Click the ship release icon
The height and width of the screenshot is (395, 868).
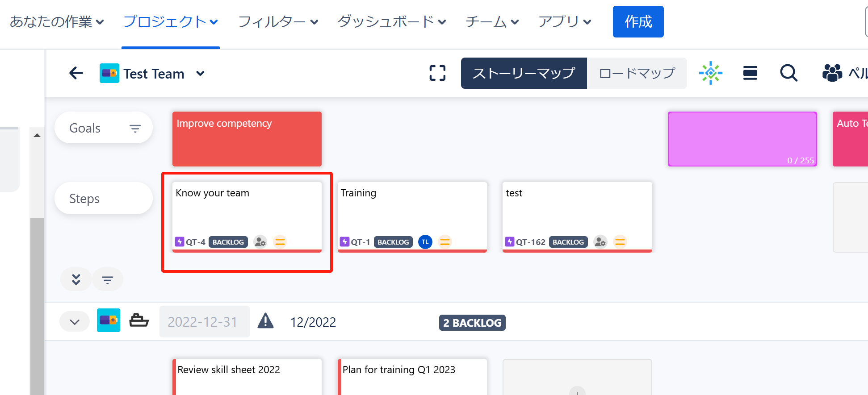click(x=139, y=321)
